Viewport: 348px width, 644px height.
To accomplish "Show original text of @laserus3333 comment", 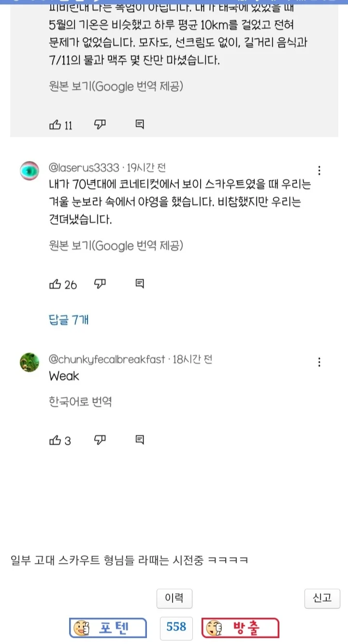I will click(116, 246).
